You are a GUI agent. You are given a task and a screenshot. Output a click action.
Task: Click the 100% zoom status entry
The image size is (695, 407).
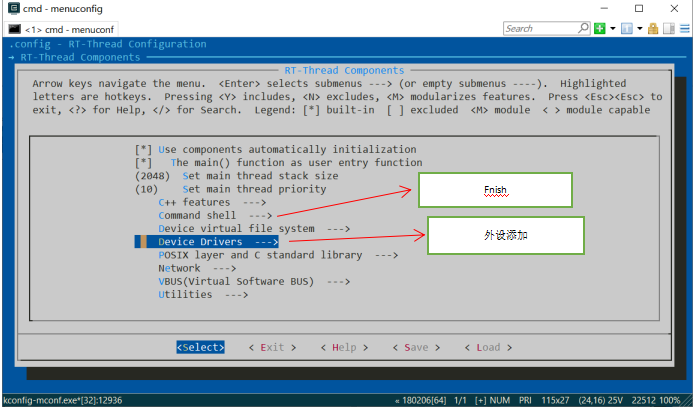pyautogui.click(x=671, y=400)
